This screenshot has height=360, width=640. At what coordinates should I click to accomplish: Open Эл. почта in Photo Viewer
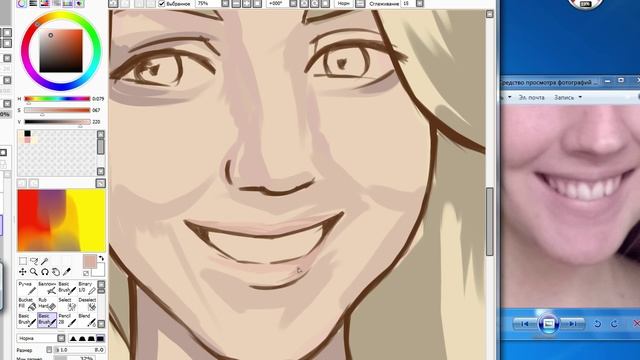pyautogui.click(x=531, y=98)
